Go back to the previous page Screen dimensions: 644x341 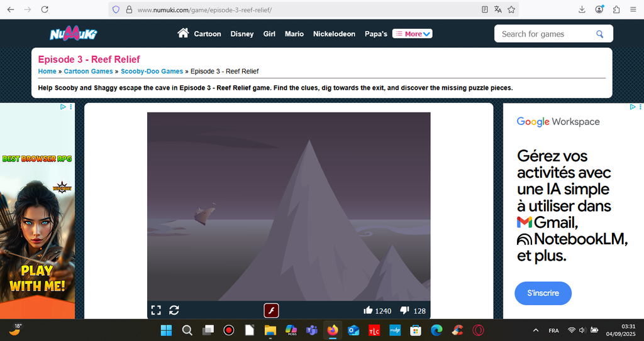(x=11, y=9)
